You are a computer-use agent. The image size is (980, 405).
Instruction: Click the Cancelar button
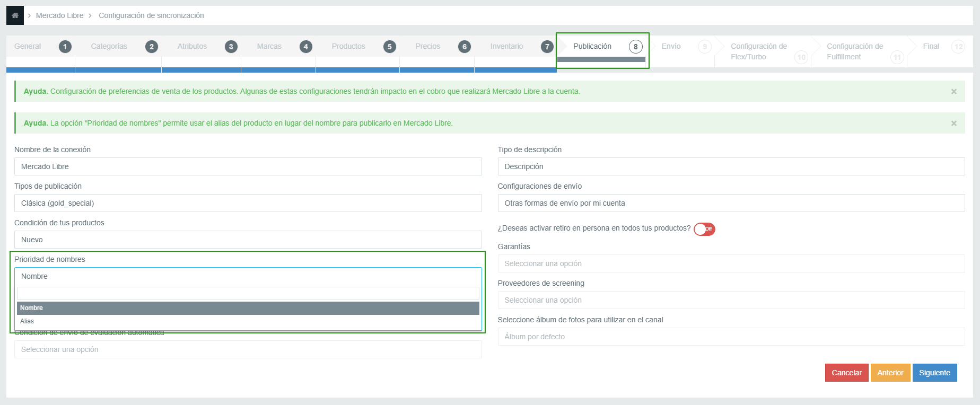coord(846,373)
